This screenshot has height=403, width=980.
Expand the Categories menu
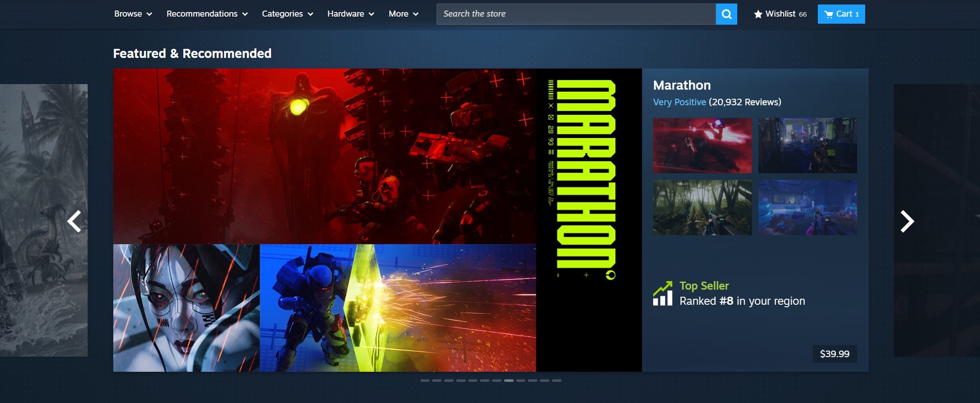pos(288,14)
